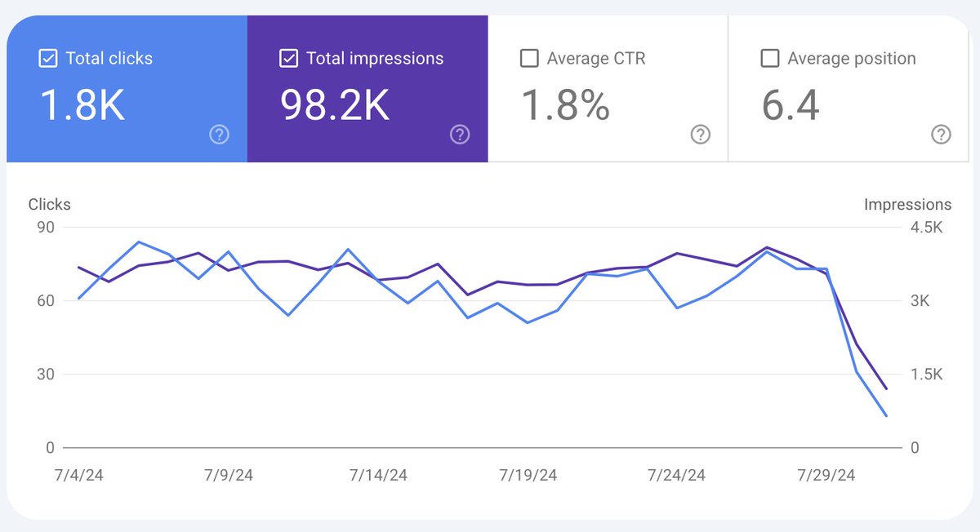Click the 1.5K impressions axis label
Image resolution: width=980 pixels, height=532 pixels.
[928, 375]
